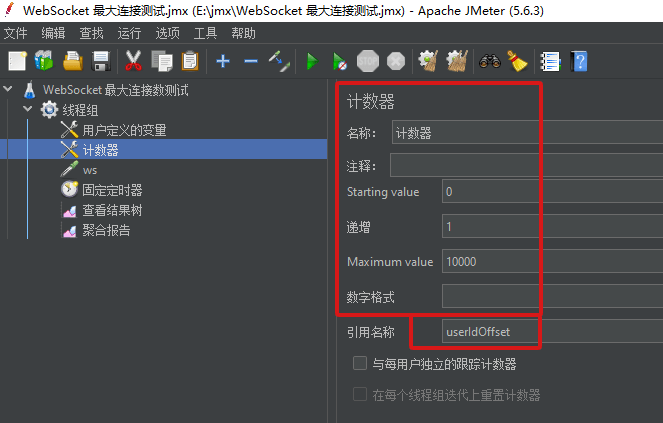Collapse the 线程组 tree node
663x423 pixels.
27,109
